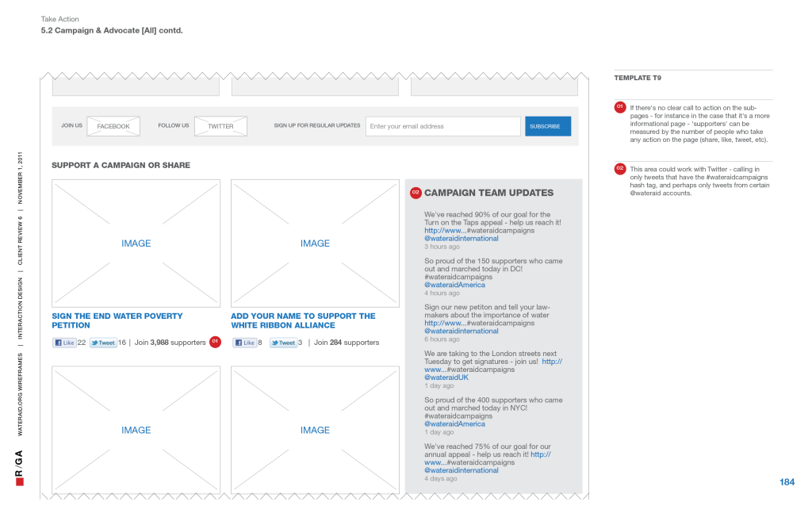Click Facebook Like for White Ribbon Alliance
This screenshot has height=525, width=812.
click(244, 343)
